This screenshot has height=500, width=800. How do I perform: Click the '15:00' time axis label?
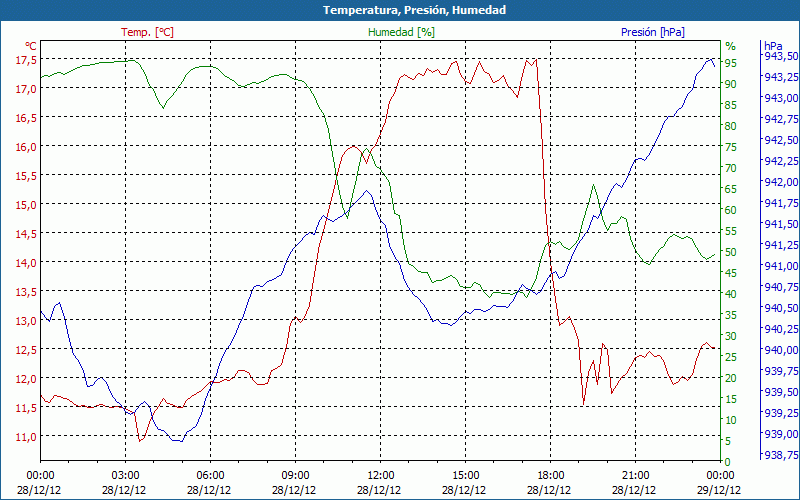tap(465, 476)
